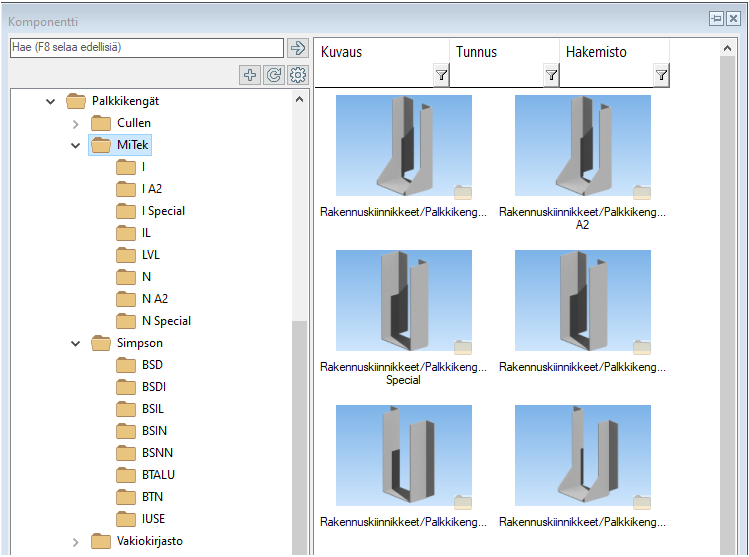Toggle the panel auto-hide pin icon
Screen dimensions: 749x557
coord(716,19)
